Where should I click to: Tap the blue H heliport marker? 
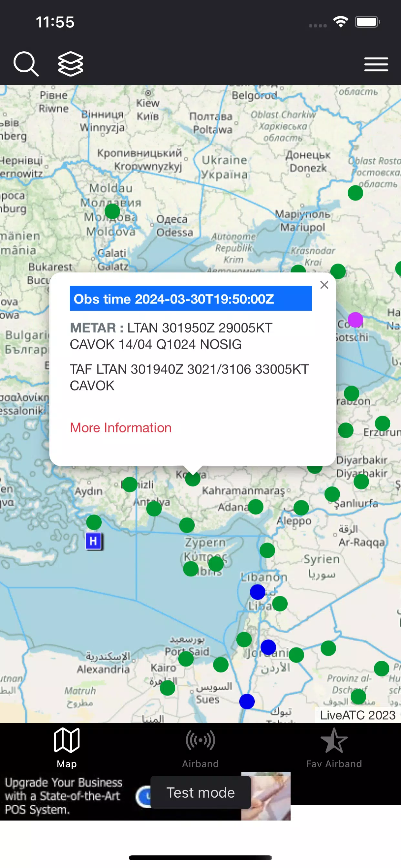pyautogui.click(x=94, y=542)
